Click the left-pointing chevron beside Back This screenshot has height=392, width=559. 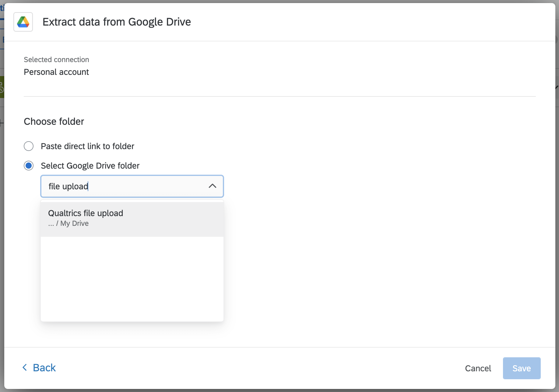point(25,367)
